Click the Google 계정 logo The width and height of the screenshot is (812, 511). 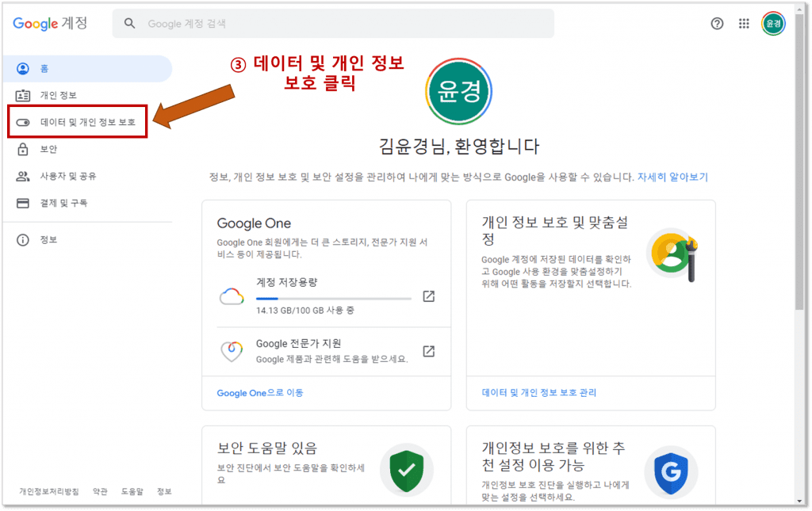(50, 23)
